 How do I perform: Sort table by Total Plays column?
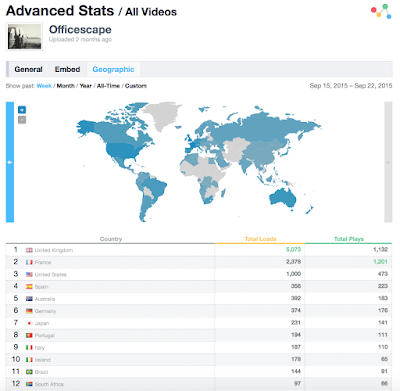pos(349,239)
